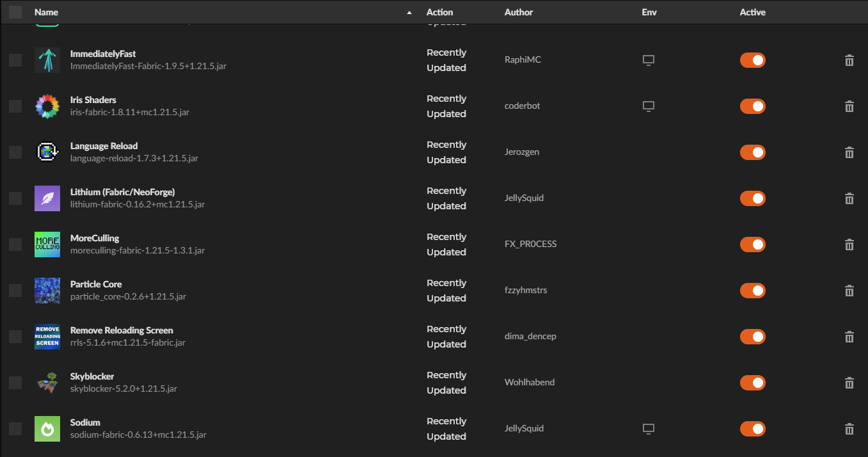This screenshot has width=868, height=457.
Task: Tick the Lithium row checkbox
Action: 15,198
